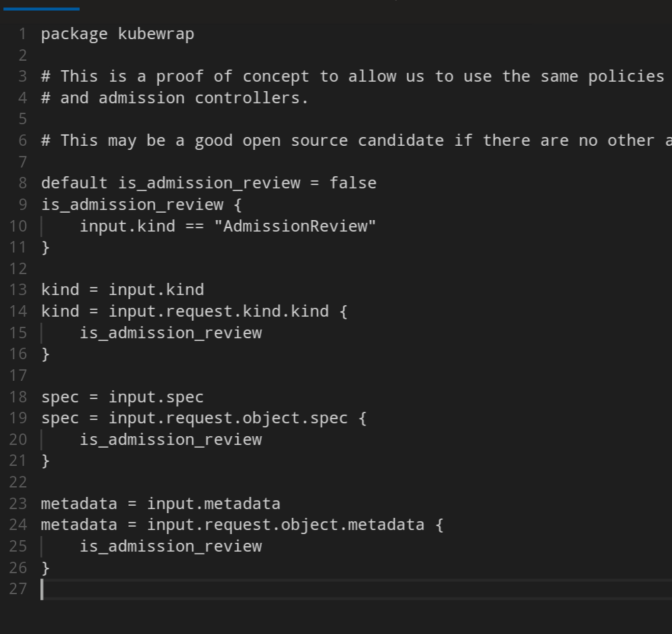This screenshot has width=672, height=634.
Task: Select the active tab with blue underline
Action: click(40, 7)
